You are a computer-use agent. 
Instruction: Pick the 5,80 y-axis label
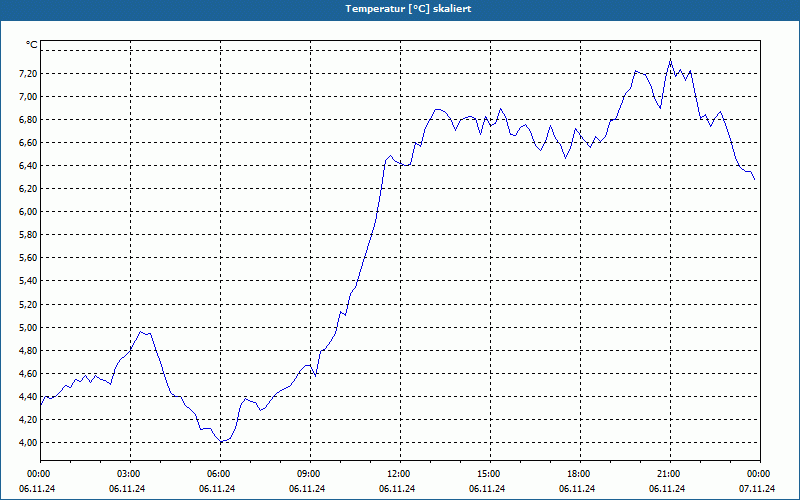click(28, 235)
